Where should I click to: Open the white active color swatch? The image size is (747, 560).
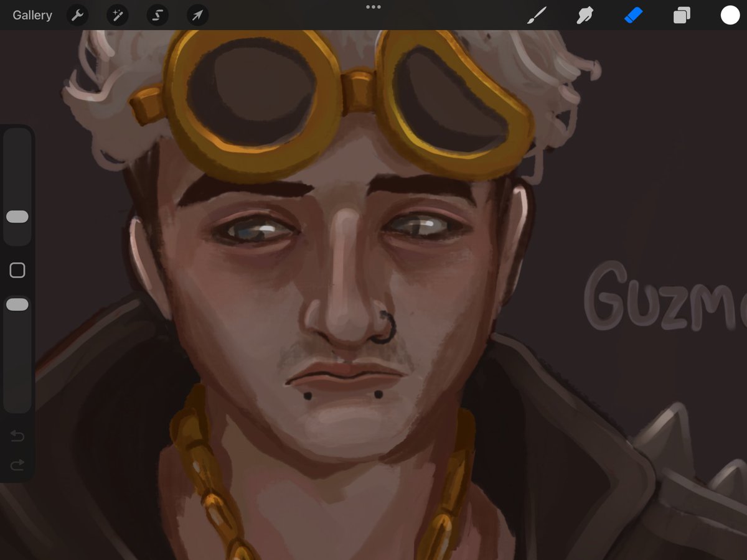730,15
